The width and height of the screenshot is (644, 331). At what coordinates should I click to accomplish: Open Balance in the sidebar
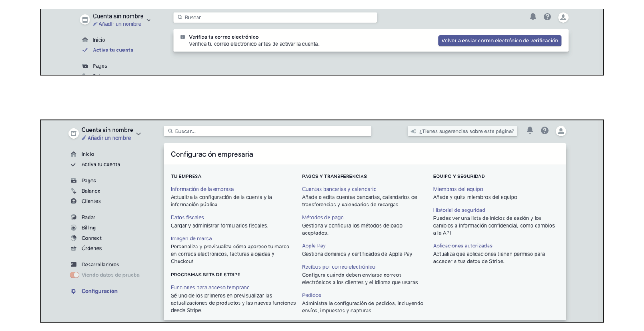click(x=91, y=191)
